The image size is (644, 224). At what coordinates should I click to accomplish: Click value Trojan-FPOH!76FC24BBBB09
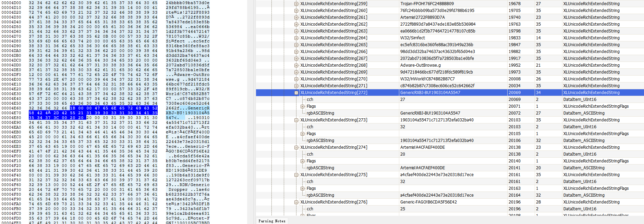tap(427, 4)
